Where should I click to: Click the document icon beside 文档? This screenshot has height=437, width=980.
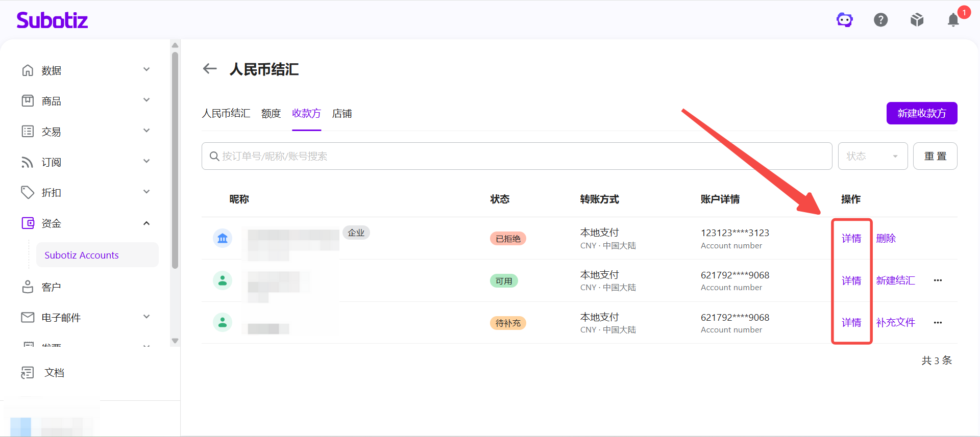pyautogui.click(x=28, y=373)
